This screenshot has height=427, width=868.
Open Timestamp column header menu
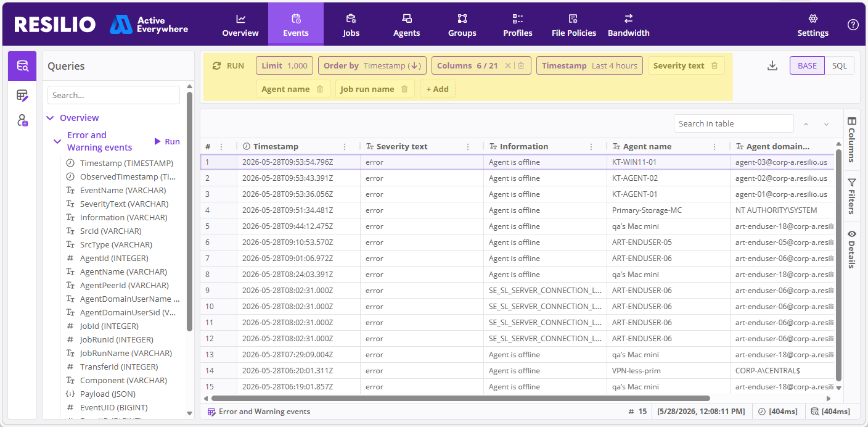pyautogui.click(x=345, y=147)
